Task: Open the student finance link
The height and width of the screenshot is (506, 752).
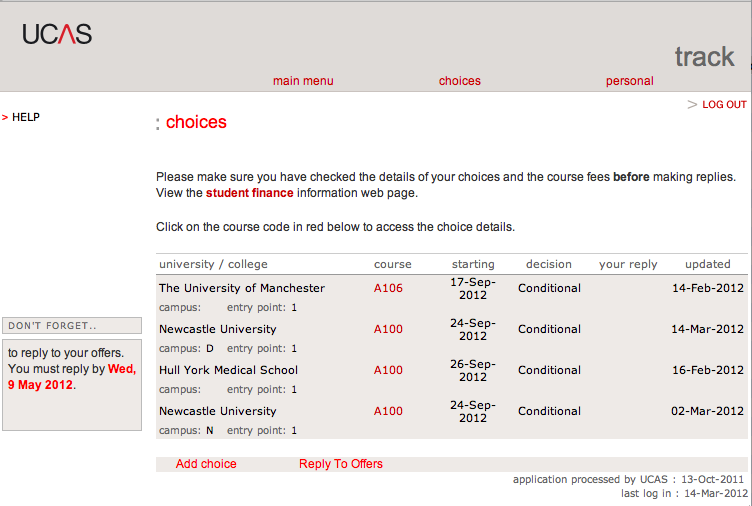Action: pyautogui.click(x=249, y=193)
